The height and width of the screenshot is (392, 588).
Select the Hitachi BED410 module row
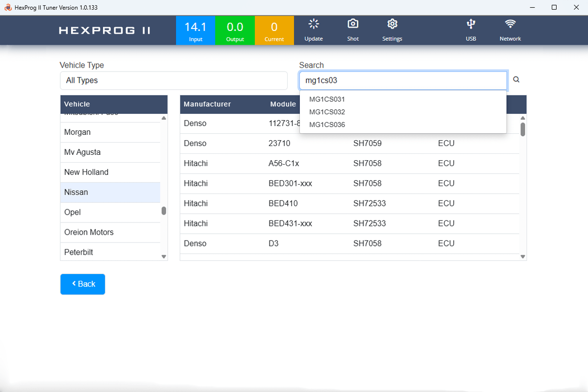point(350,204)
